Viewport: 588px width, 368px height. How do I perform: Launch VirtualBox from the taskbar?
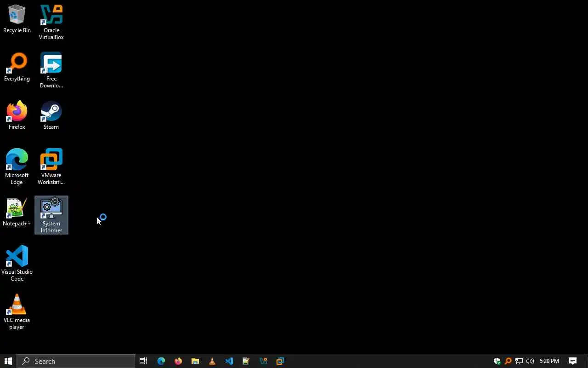click(263, 361)
